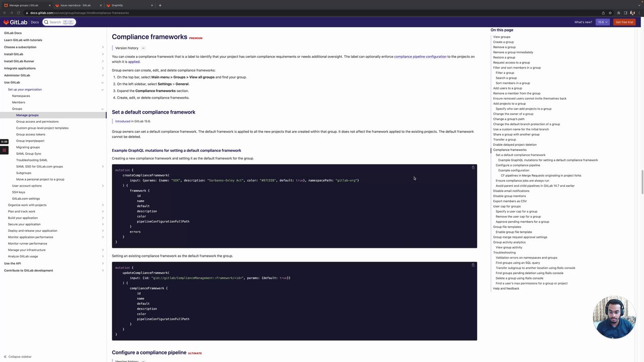This screenshot has height=362, width=644.
Task: Open the 15.6 version dropdown
Action: pyautogui.click(x=602, y=22)
